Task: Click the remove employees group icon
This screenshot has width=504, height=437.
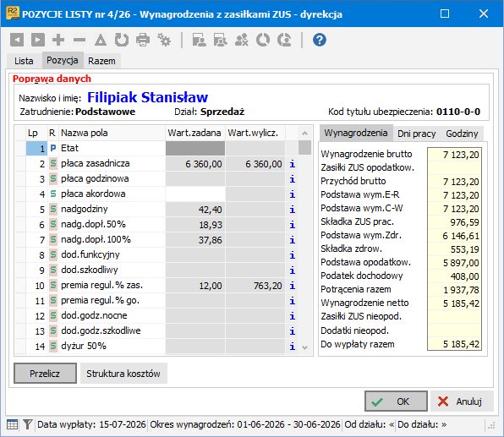Action: click(x=242, y=41)
